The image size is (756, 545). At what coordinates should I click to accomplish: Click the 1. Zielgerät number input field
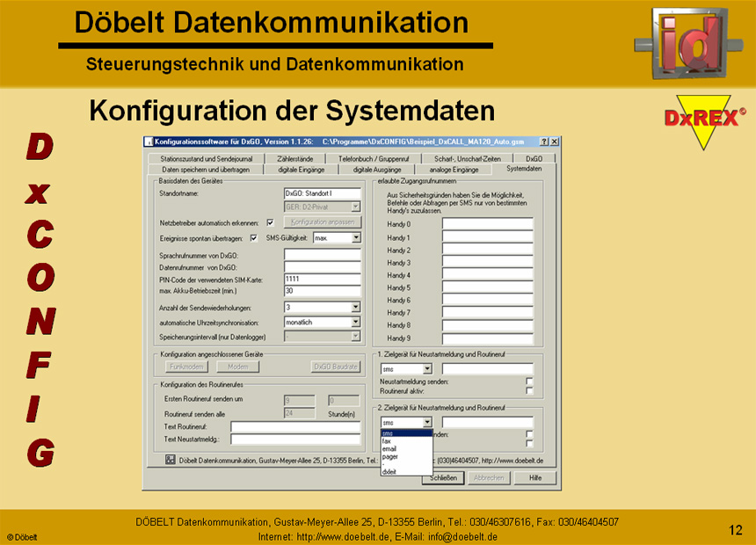click(x=488, y=369)
